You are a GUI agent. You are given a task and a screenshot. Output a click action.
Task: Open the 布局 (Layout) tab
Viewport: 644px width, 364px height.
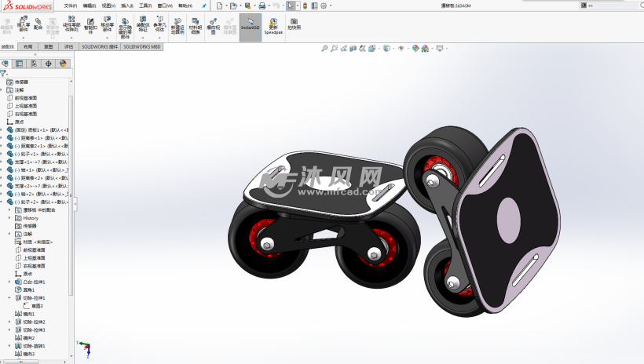(28, 46)
